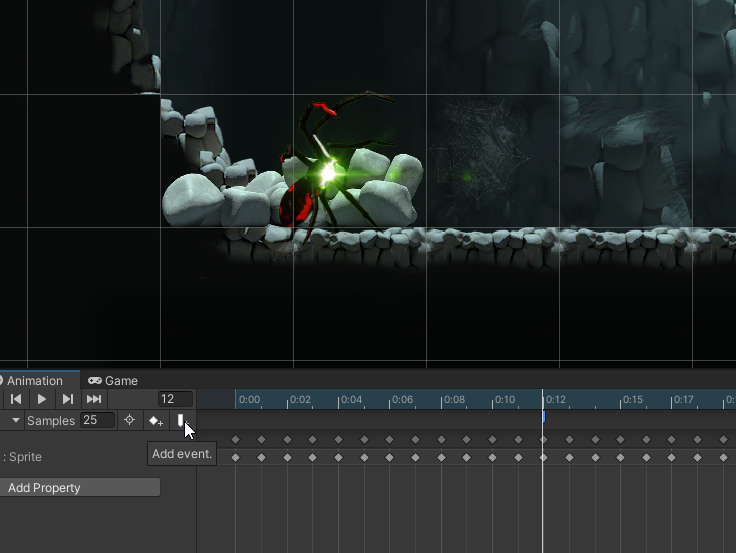Skip to the last keyframe
Viewport: 736px width, 553px height.
[x=94, y=399]
